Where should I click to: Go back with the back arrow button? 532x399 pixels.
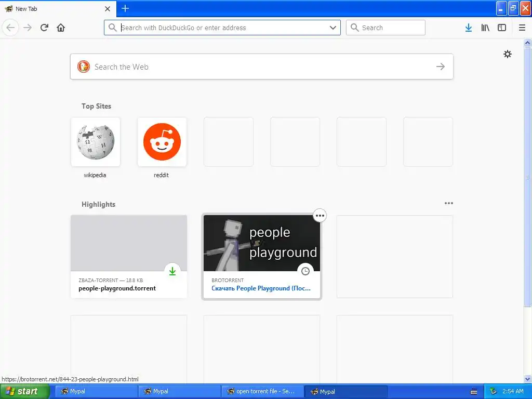[x=10, y=28]
